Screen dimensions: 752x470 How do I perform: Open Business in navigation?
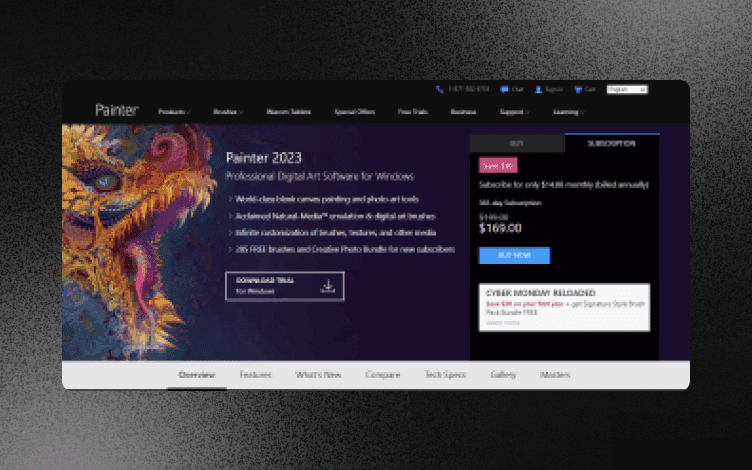coord(463,112)
